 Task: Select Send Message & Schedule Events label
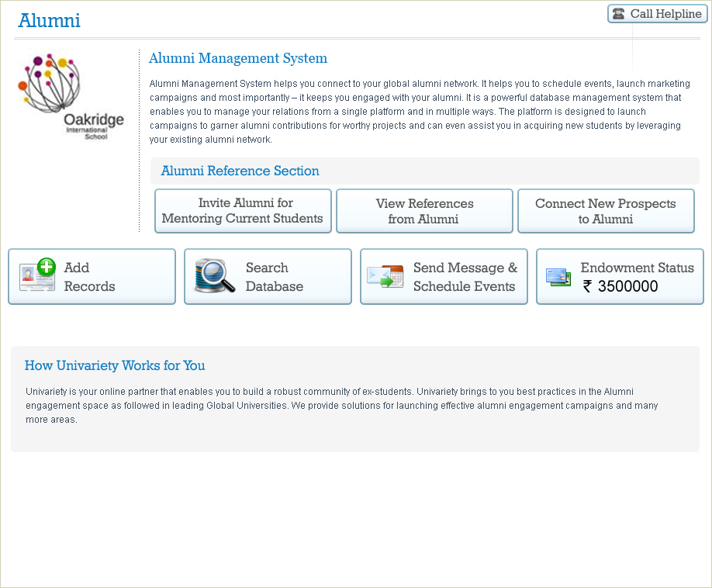pos(465,277)
